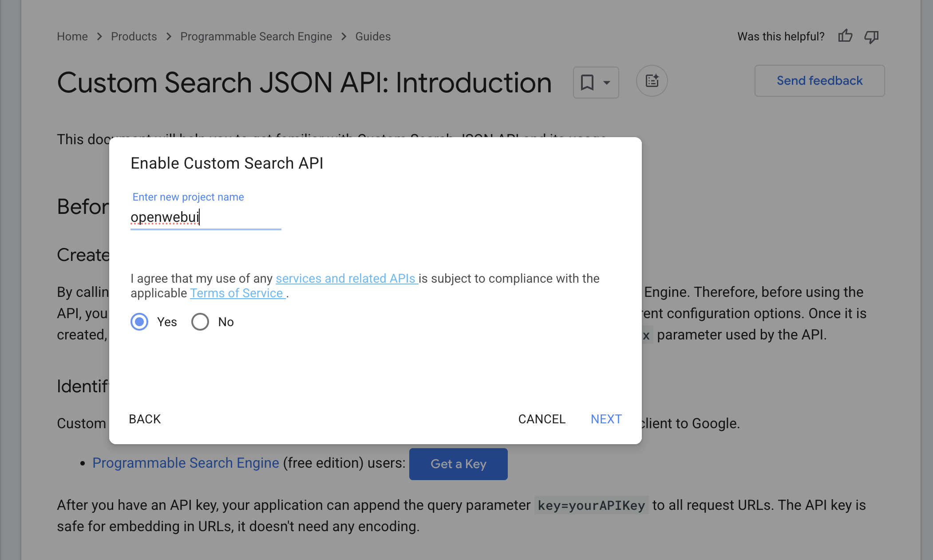
Task: Open the bookmark dropdown arrow
Action: tap(606, 83)
